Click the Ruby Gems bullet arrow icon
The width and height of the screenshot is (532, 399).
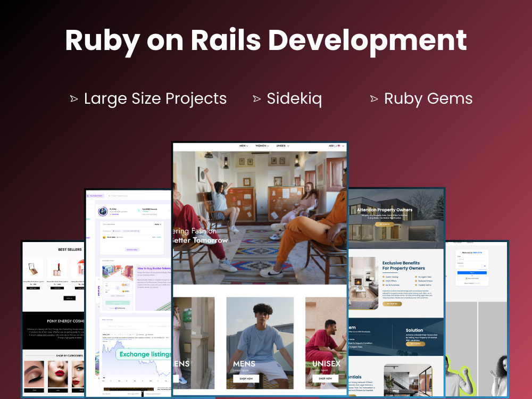click(x=373, y=99)
